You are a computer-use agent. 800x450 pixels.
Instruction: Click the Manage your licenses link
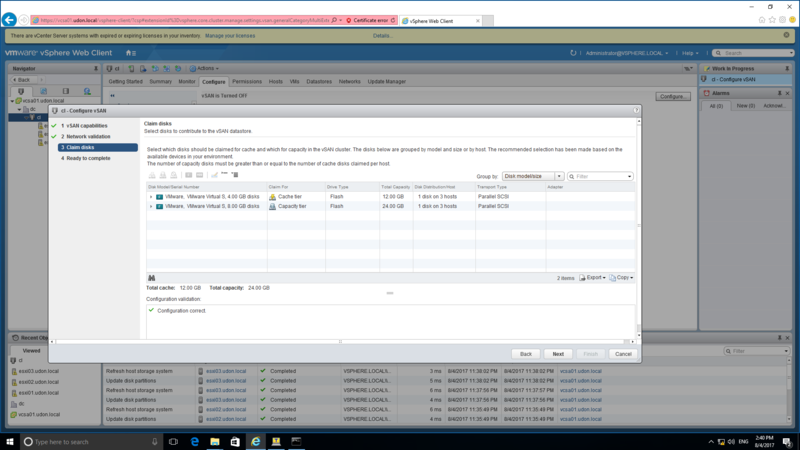pyautogui.click(x=230, y=36)
